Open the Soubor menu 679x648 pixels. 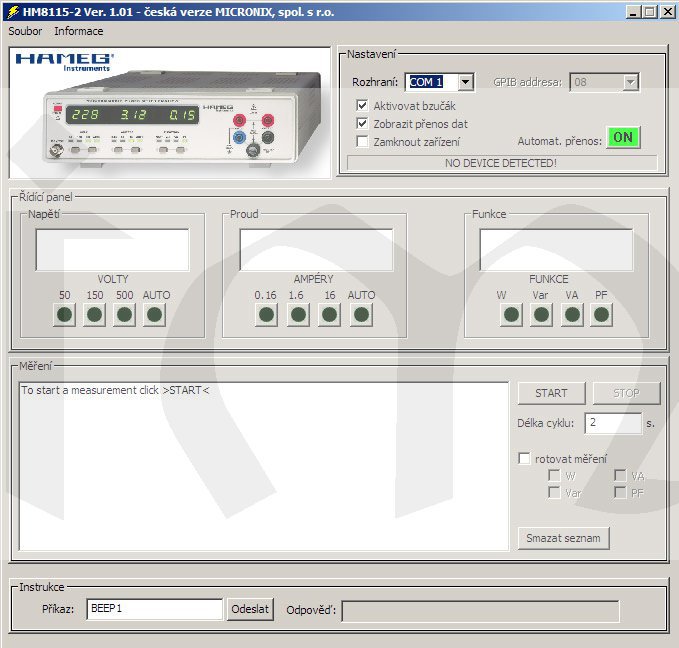click(x=25, y=31)
